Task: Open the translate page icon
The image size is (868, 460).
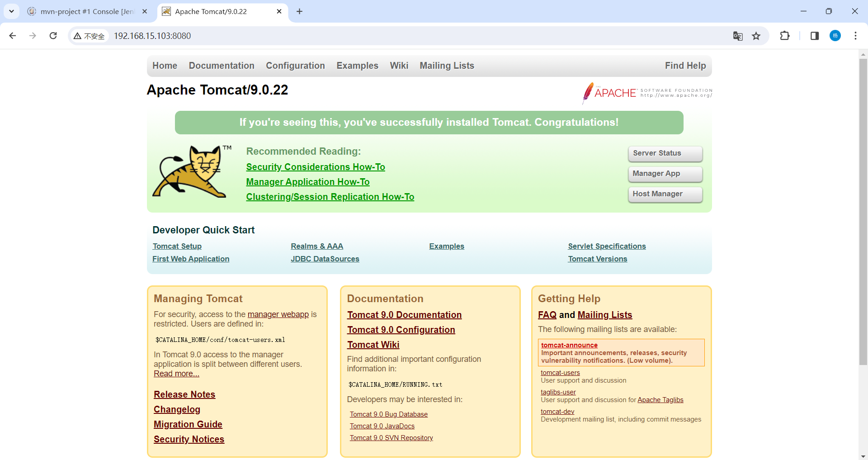Action: click(x=738, y=36)
